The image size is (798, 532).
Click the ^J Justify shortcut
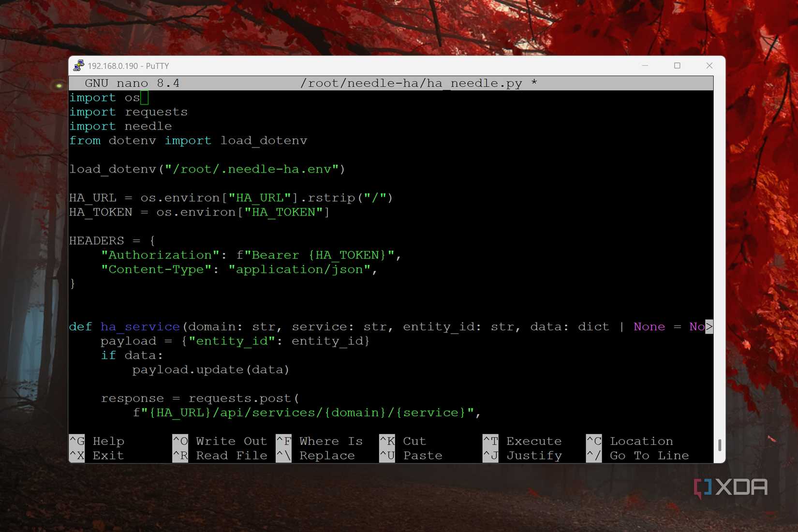(x=522, y=456)
